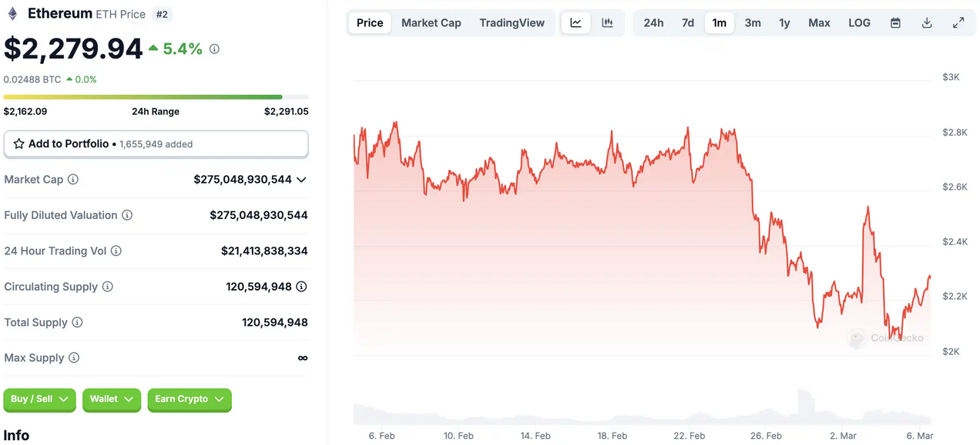Click info icon next to Market Cap

(73, 180)
